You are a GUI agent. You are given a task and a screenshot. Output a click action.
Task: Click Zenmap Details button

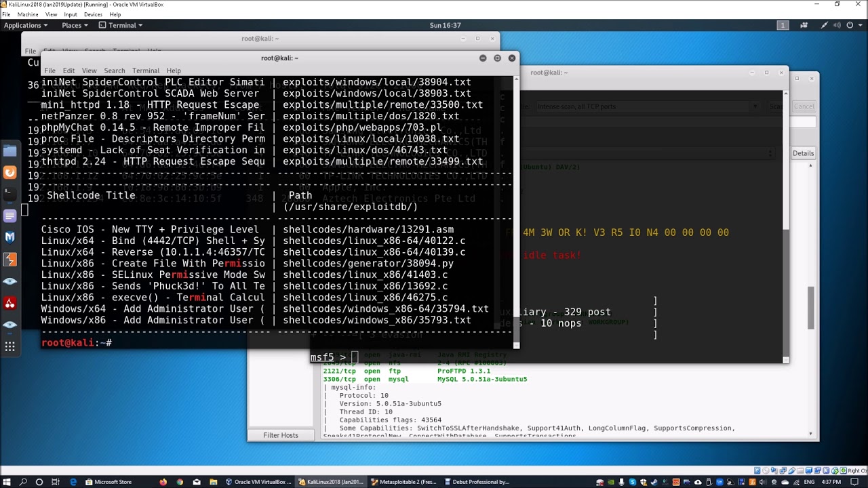coord(803,153)
